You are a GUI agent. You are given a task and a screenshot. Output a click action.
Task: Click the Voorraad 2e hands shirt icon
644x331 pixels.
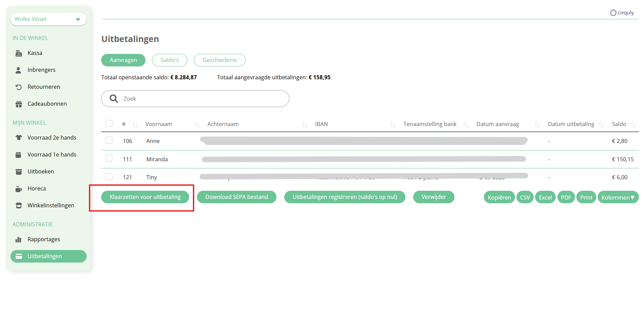(19, 138)
